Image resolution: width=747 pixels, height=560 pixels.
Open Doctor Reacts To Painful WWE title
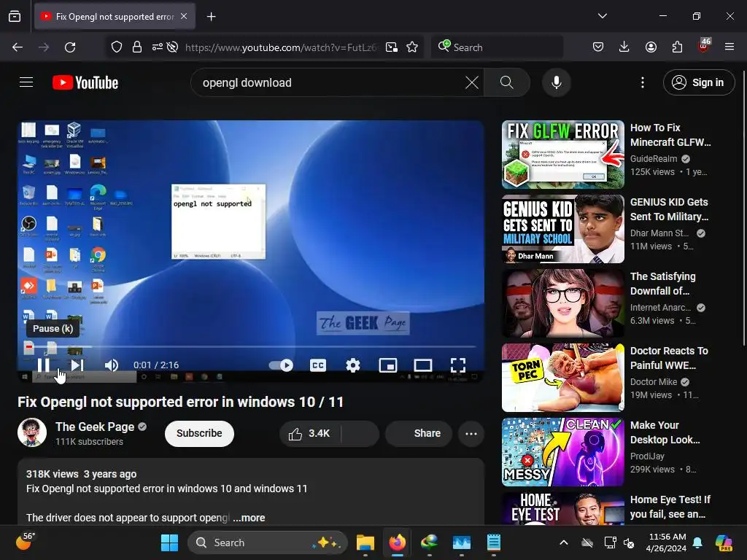click(x=669, y=358)
